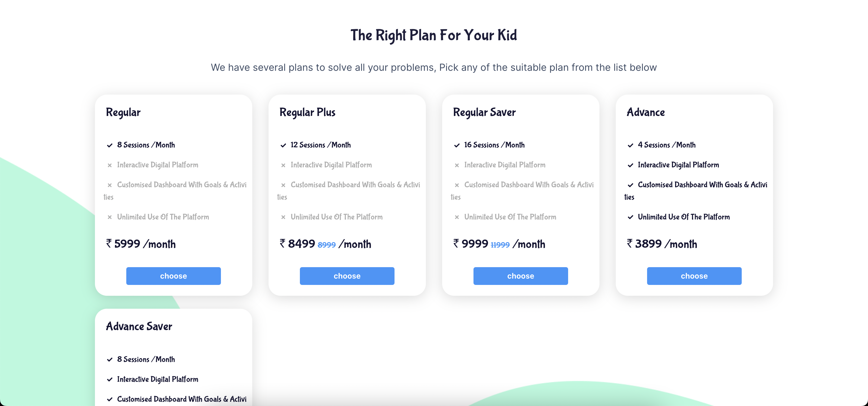This screenshot has height=406, width=868.
Task: Click the checkmark beside Interactive Digital Platform in Advance
Action: (630, 165)
